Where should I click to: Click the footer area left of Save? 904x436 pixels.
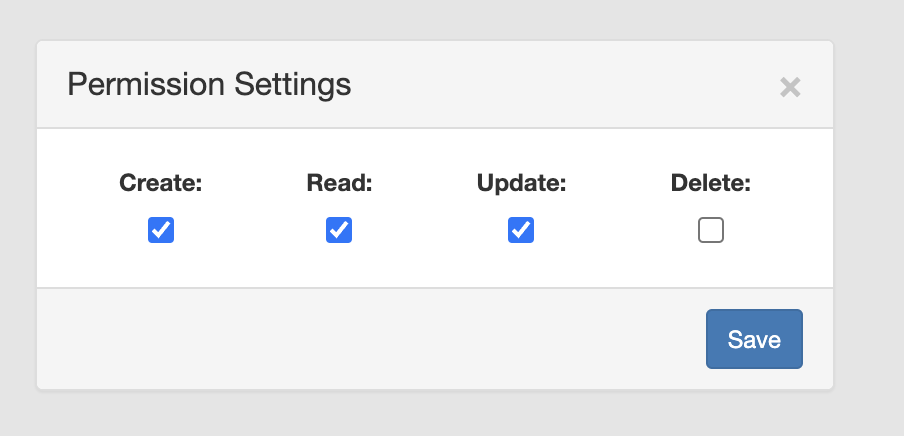tap(370, 339)
